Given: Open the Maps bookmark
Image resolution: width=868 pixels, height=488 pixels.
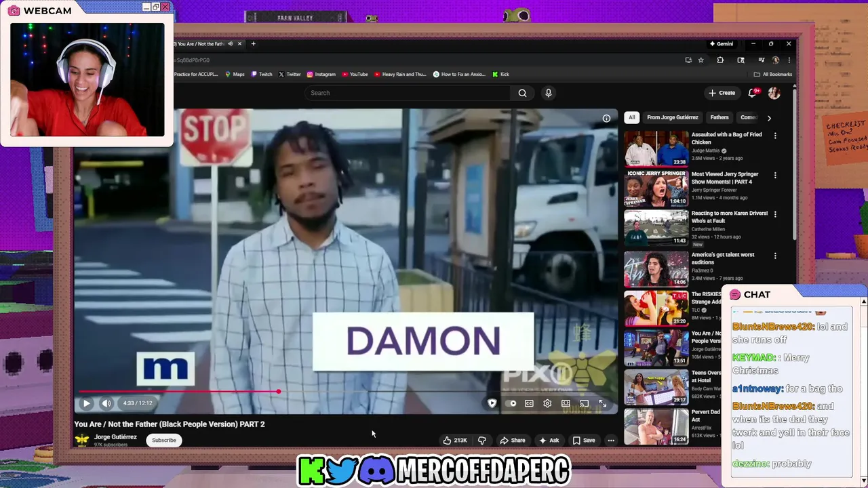Looking at the screenshot, I should 235,75.
